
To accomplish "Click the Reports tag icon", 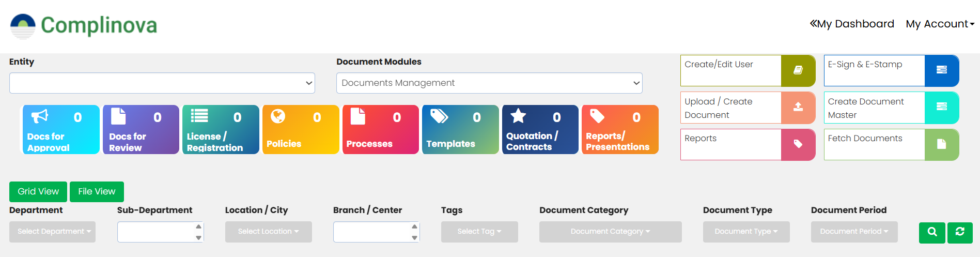I will pos(798,144).
